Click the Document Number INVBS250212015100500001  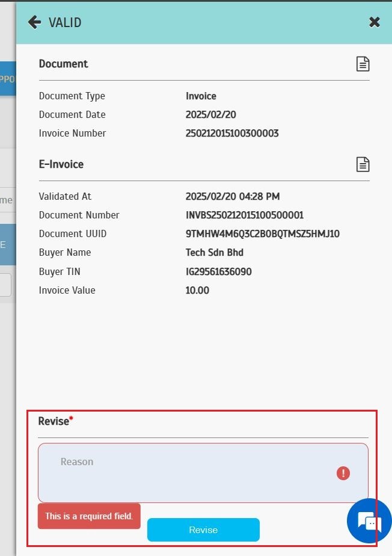coord(244,215)
